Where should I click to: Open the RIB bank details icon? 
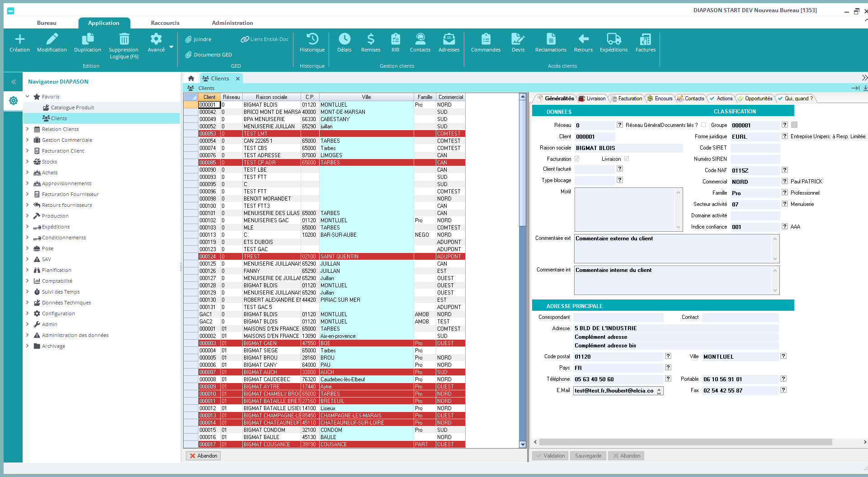pos(395,39)
